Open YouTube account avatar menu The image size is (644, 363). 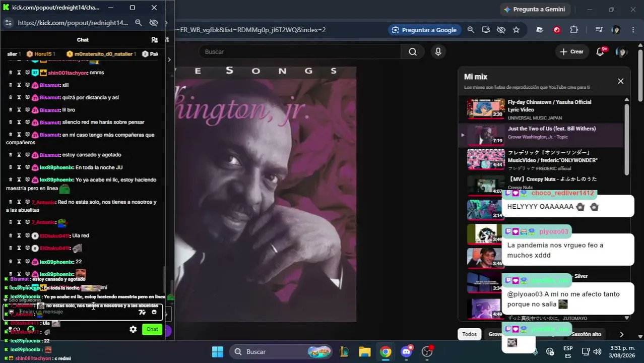tap(622, 51)
